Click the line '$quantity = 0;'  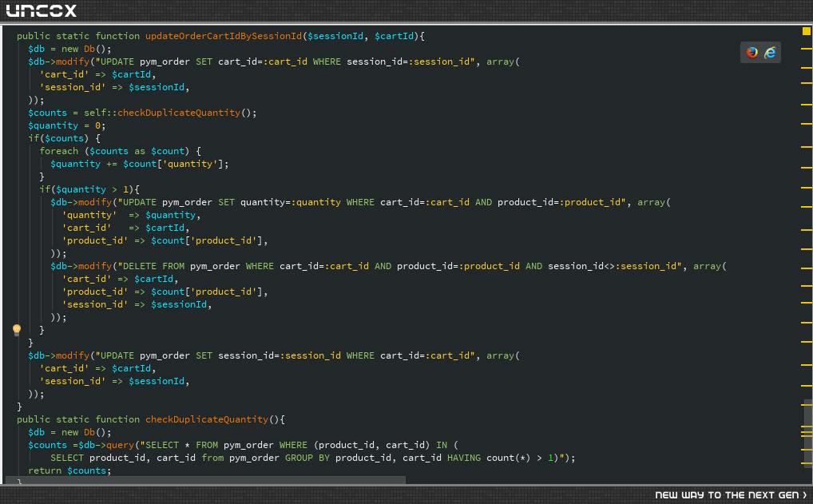(x=66, y=125)
